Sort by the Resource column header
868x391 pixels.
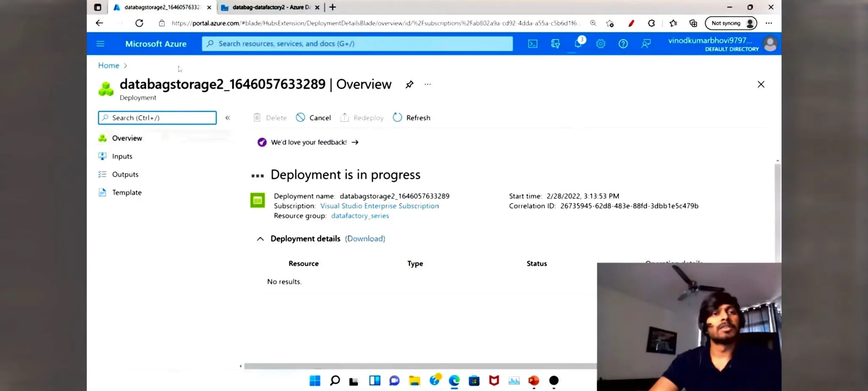303,264
